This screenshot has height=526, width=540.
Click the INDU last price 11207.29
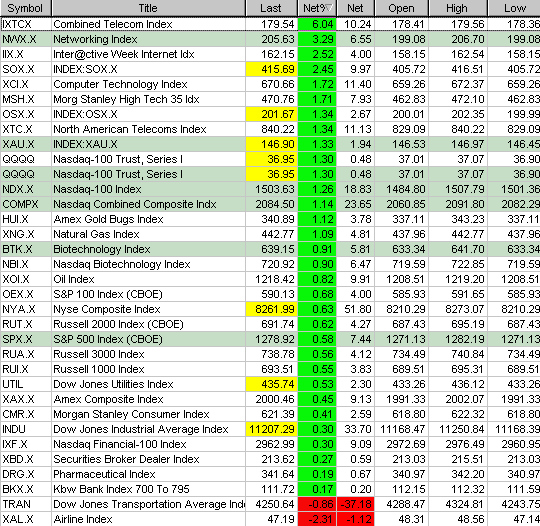click(x=271, y=429)
